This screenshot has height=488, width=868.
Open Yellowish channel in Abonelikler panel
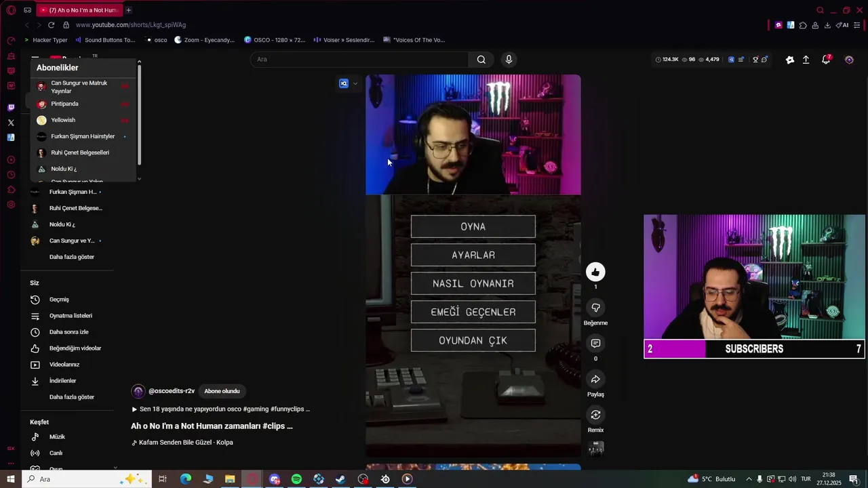click(82, 120)
